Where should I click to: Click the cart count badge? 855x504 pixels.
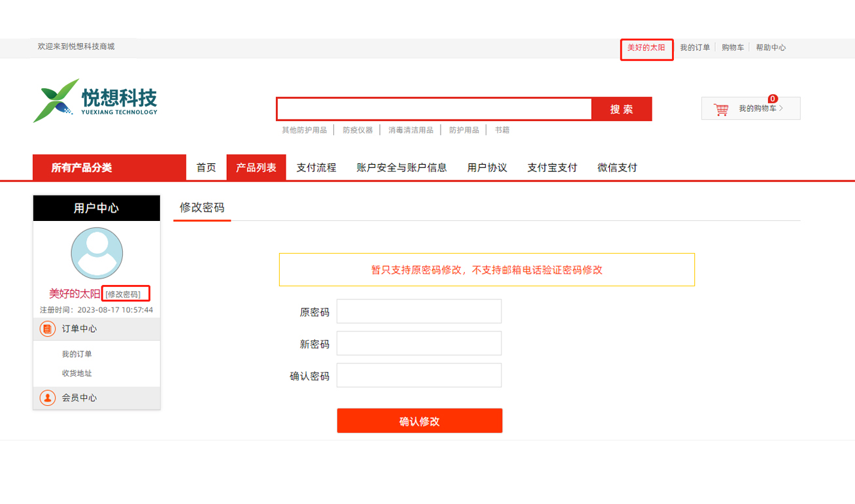(x=773, y=99)
